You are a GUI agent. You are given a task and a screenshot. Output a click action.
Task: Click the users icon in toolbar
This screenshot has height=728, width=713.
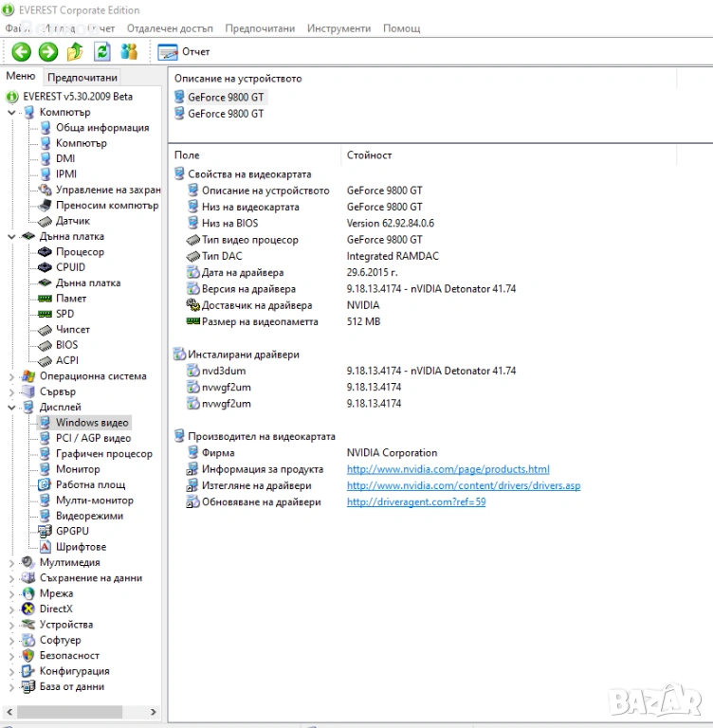tap(130, 52)
